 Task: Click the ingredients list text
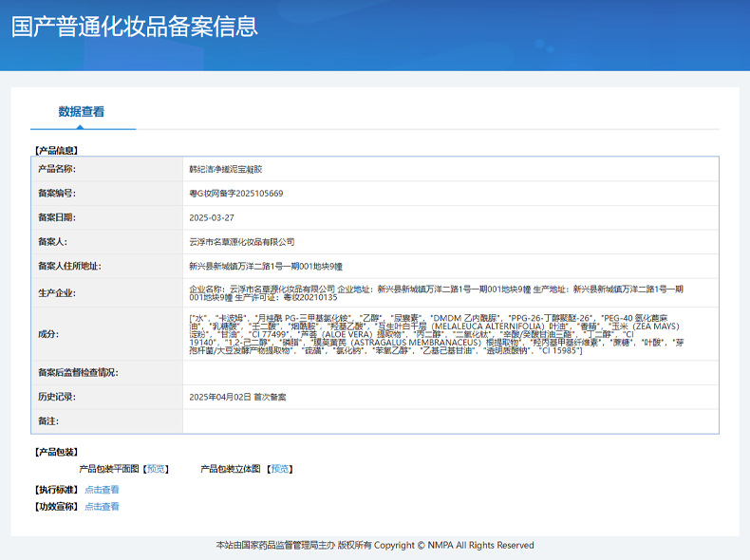(436, 334)
